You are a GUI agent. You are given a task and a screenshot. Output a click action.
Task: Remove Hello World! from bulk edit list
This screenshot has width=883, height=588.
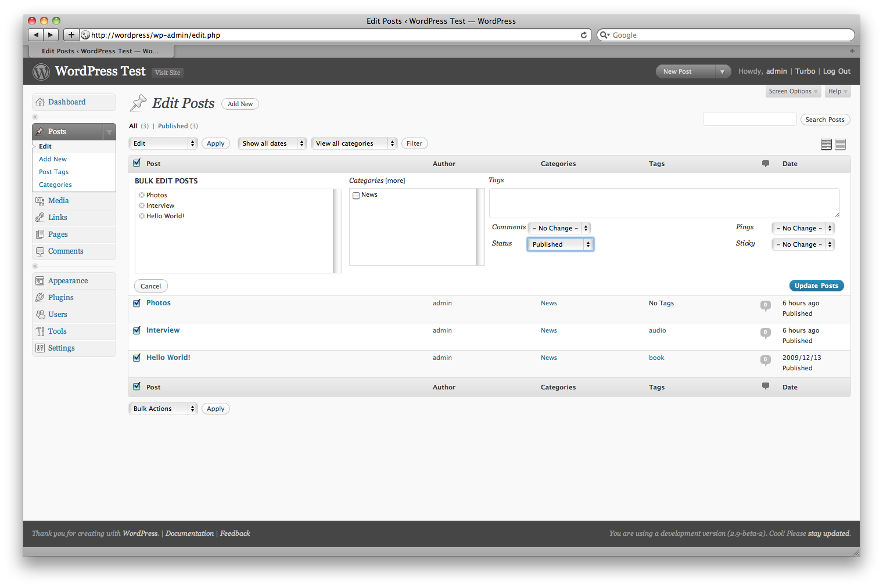pyautogui.click(x=142, y=216)
